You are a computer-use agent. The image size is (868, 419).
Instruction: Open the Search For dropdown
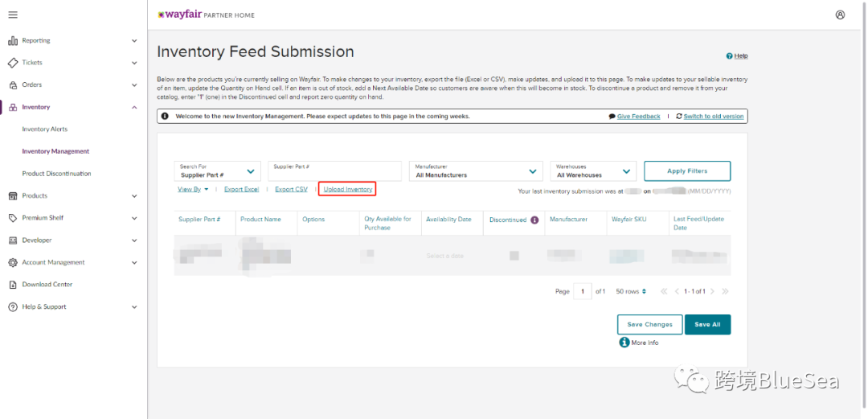(217, 170)
